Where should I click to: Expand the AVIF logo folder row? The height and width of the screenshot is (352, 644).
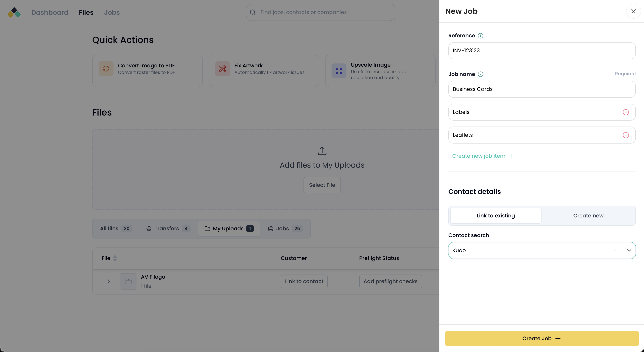pos(108,281)
